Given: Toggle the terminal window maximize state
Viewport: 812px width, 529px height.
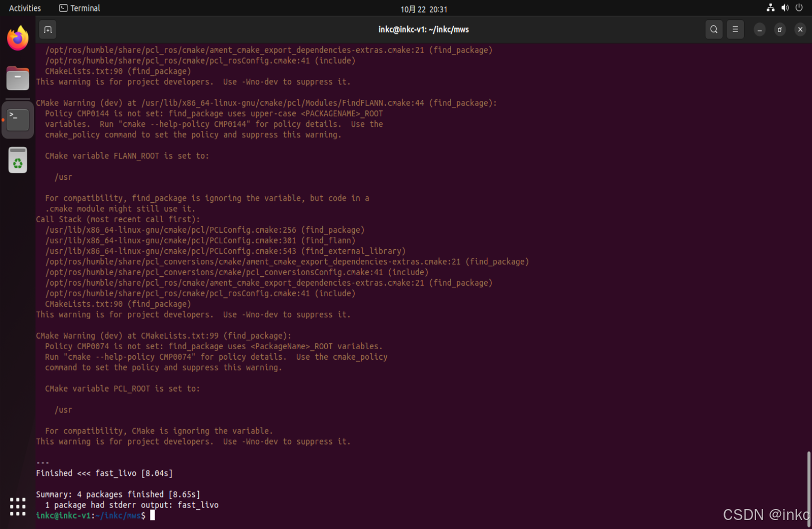Looking at the screenshot, I should pyautogui.click(x=780, y=29).
